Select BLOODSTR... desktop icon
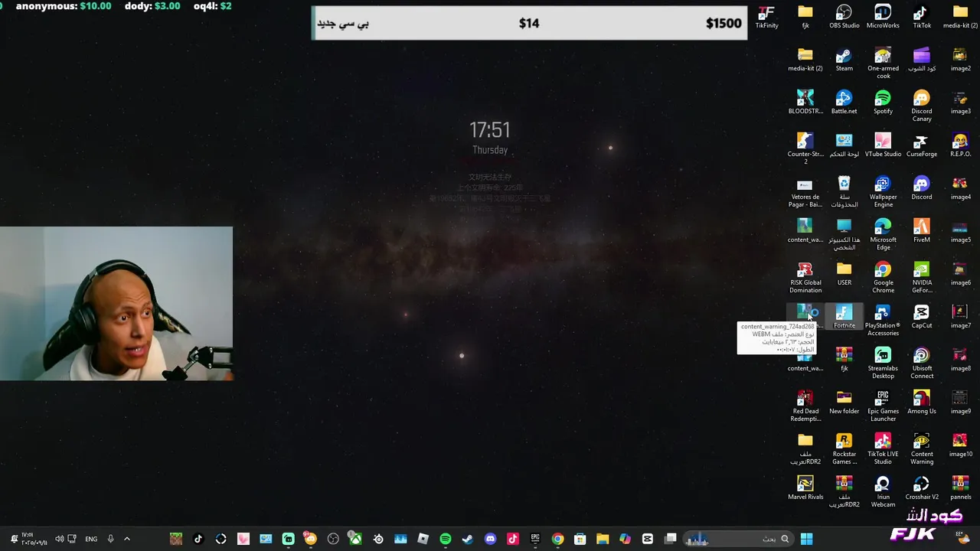The image size is (980, 551). pos(805,102)
